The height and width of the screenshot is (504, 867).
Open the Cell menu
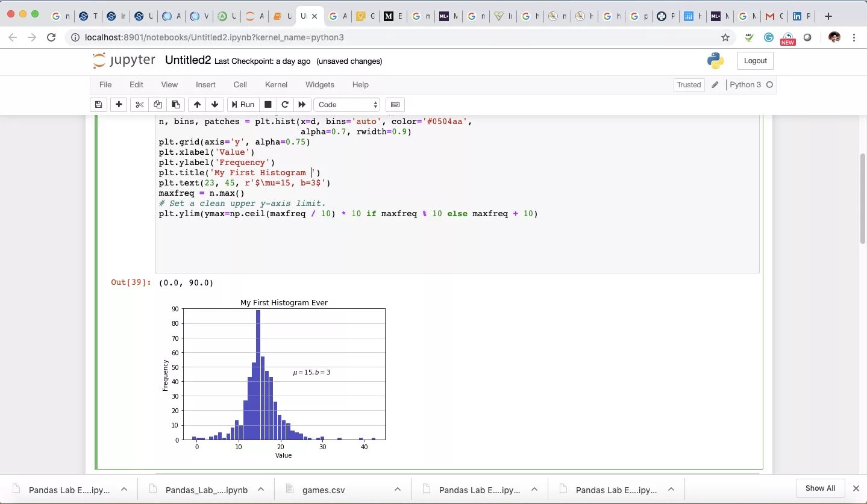(240, 85)
